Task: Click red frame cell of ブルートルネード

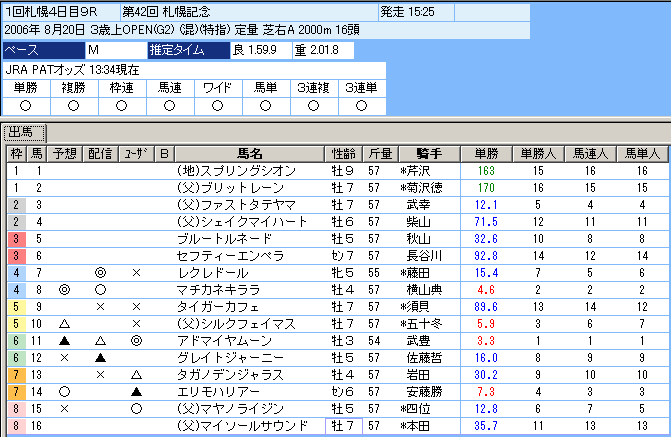Action: coord(15,239)
